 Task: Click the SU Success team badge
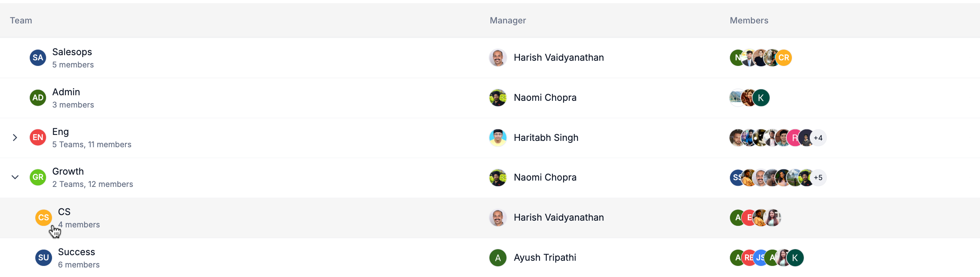point(44,258)
